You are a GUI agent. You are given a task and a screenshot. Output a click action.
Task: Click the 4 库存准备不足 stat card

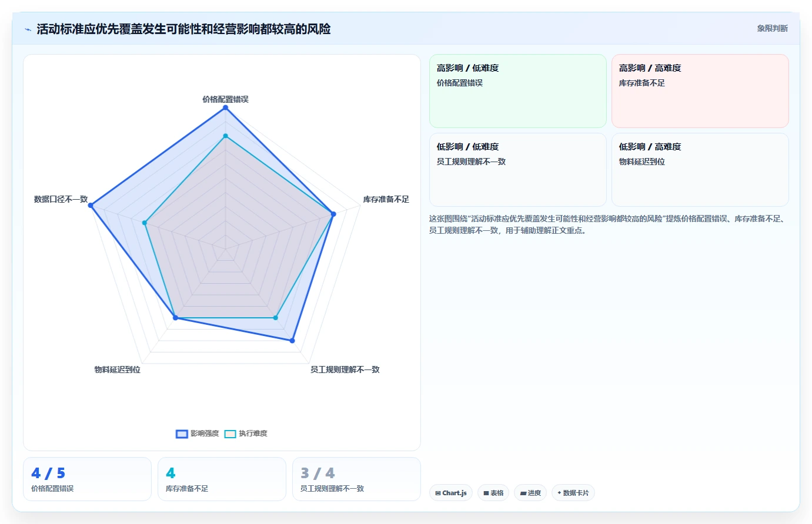pyautogui.click(x=222, y=479)
